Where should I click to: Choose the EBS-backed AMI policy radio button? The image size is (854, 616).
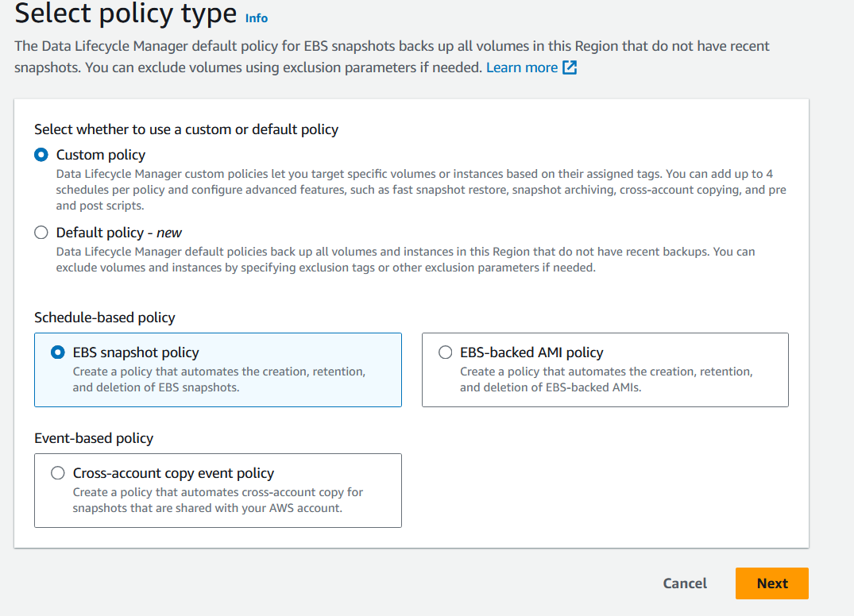click(x=445, y=352)
